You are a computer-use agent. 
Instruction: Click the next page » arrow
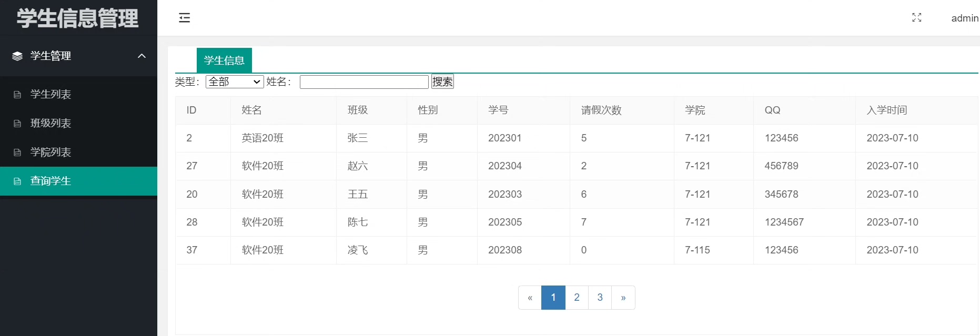click(x=623, y=298)
